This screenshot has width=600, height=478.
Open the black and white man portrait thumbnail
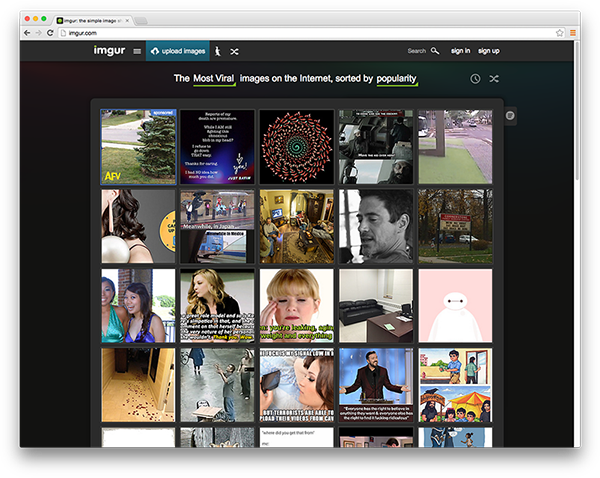click(x=376, y=226)
